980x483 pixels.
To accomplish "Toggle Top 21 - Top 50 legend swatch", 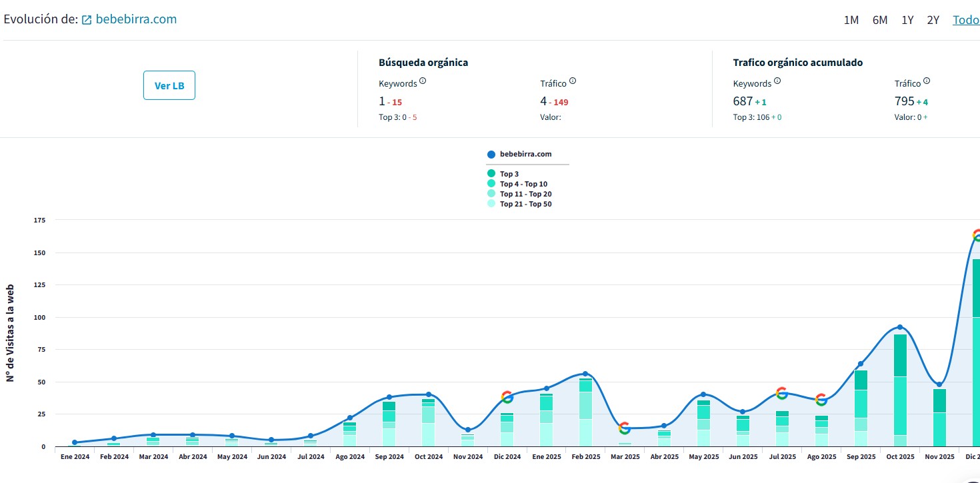I will (491, 204).
